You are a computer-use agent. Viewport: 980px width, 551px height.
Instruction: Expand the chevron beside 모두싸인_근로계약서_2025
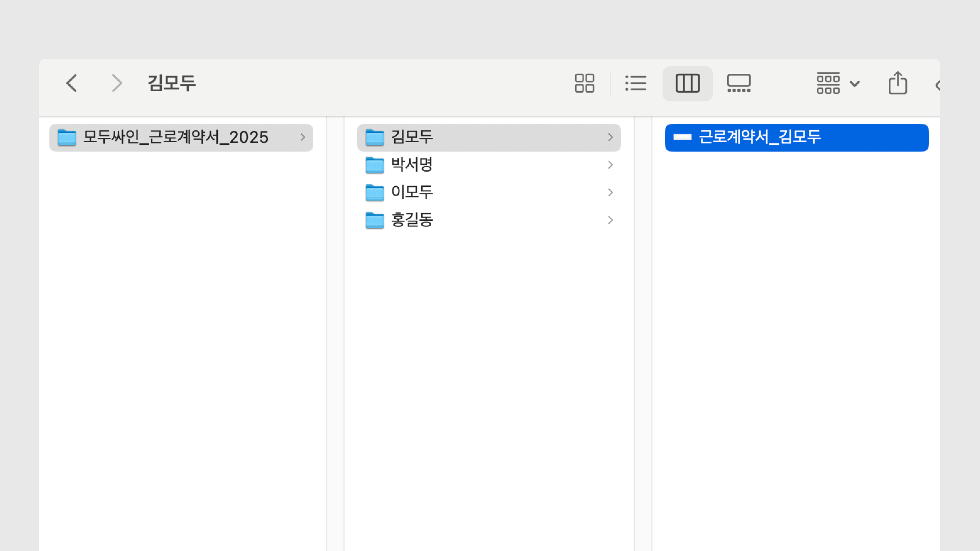point(302,137)
